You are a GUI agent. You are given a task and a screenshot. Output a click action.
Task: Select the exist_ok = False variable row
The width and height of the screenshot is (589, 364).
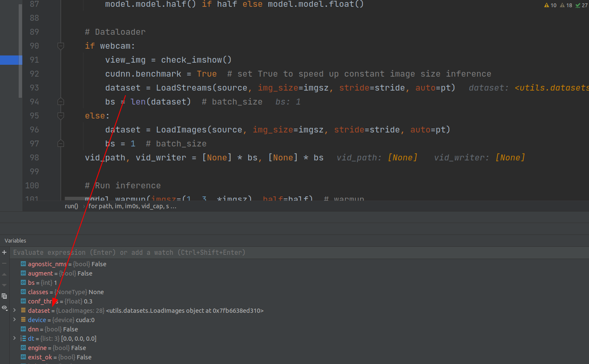click(x=299, y=357)
